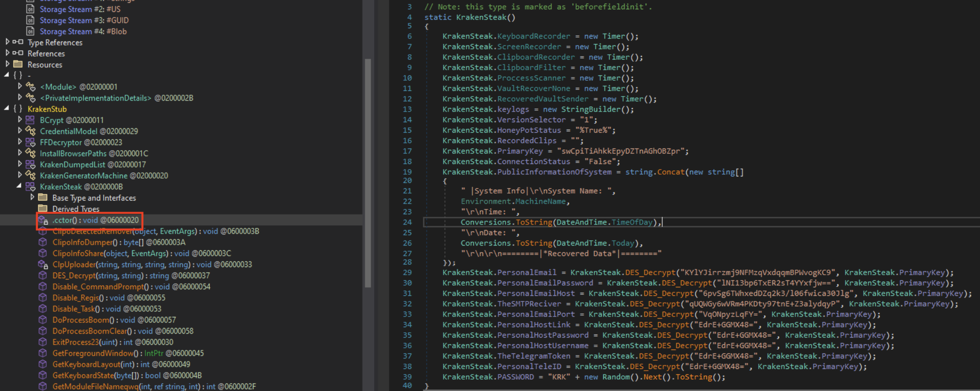Expand the <Module> node arrow
The width and height of the screenshot is (980, 391).
pyautogui.click(x=20, y=86)
